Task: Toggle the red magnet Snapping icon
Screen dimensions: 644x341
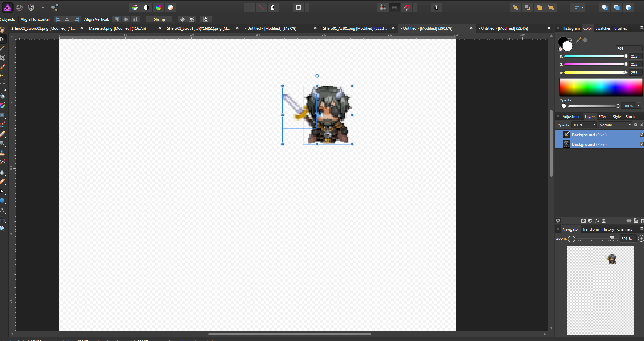Action: point(407,7)
